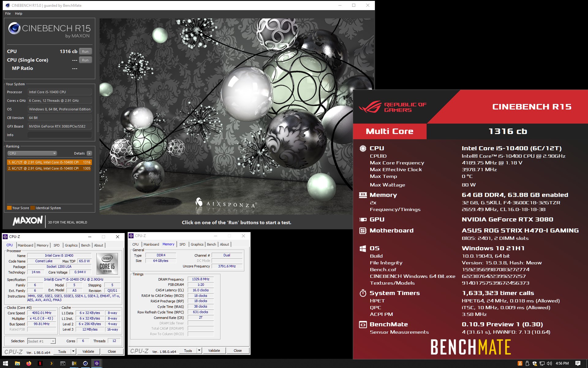Switch to BenchMate via BM taskbar icon

click(74, 363)
